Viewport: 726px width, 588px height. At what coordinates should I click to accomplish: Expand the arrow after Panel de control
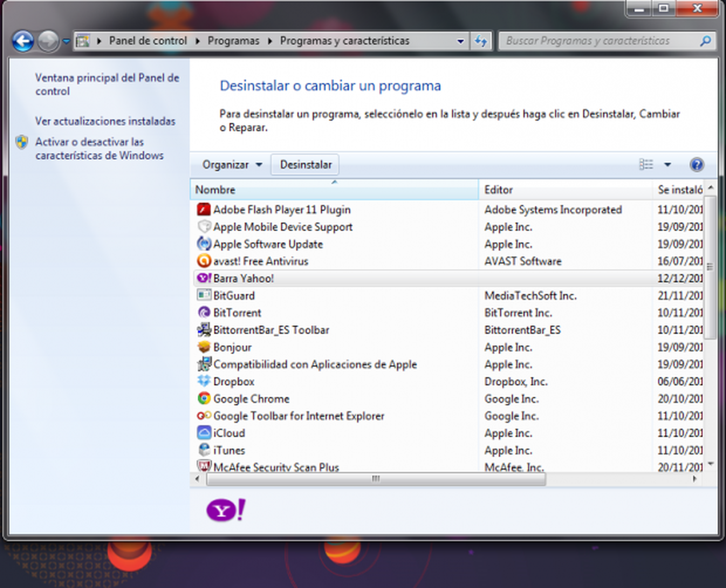197,41
